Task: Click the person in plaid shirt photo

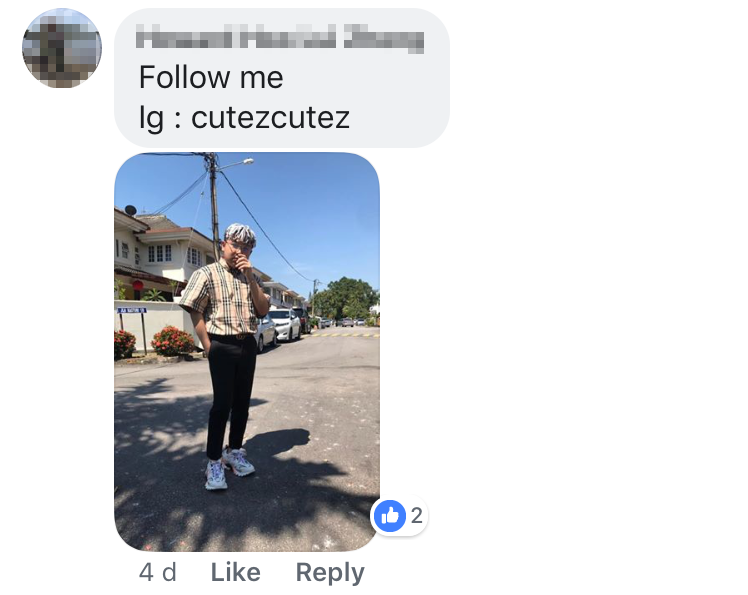Action: pyautogui.click(x=229, y=355)
